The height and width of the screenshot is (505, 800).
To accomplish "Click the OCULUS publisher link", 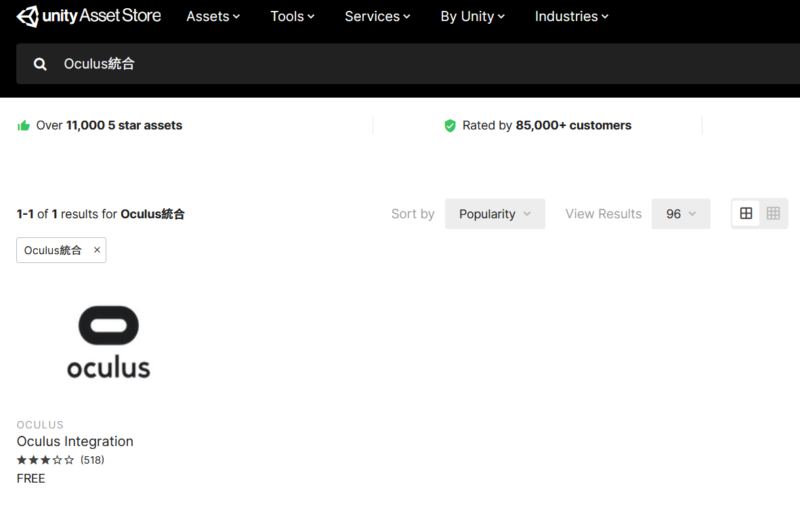I will pos(40,424).
